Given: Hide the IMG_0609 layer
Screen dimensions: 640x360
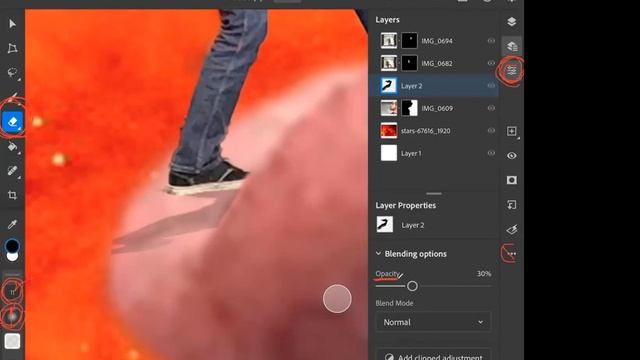Looking at the screenshot, I should tap(491, 108).
